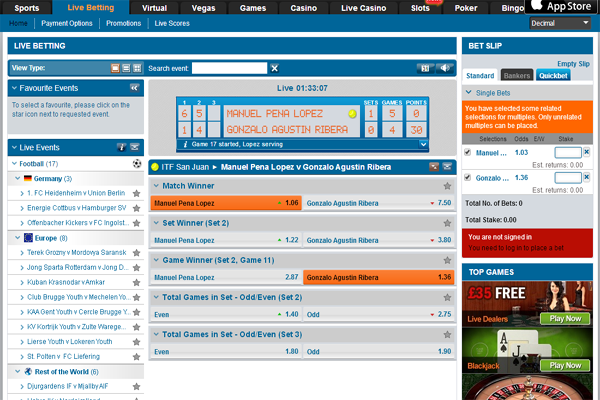Star Total Games Odd/Even (Set 2) market
The width and height of the screenshot is (600, 400).
point(447,297)
